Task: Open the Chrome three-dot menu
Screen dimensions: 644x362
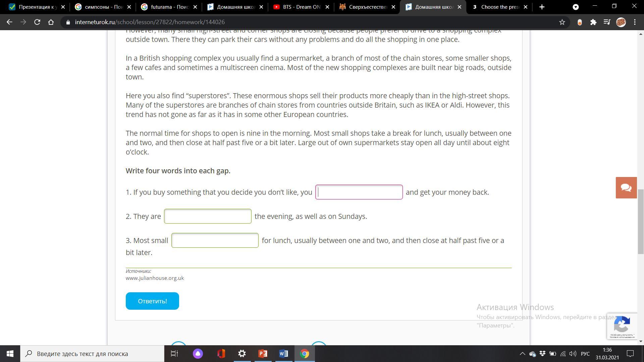Action: coord(635,22)
